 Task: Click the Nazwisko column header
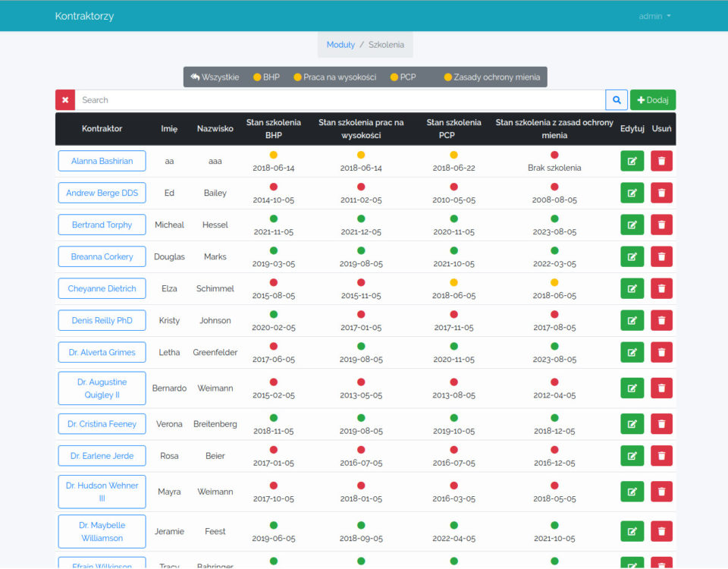[x=215, y=129]
